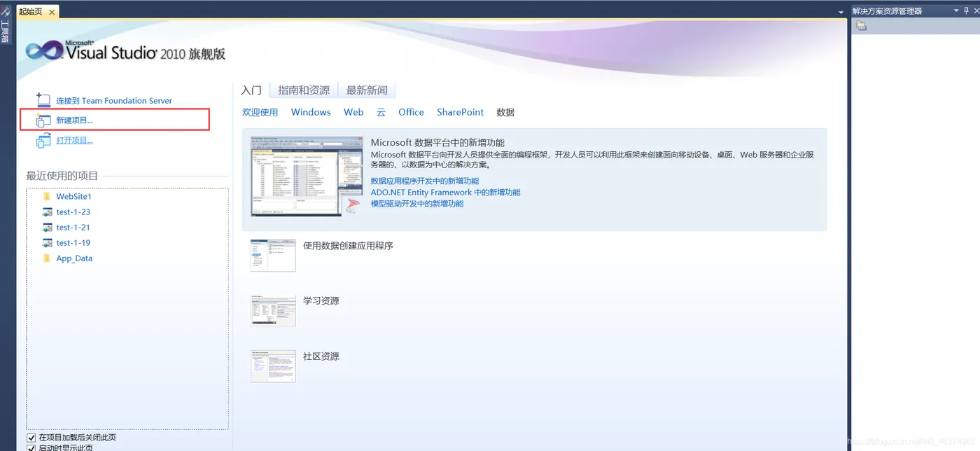Open the 工具箱 toolbox side tab
The height and width of the screenshot is (451, 980).
coord(5,25)
